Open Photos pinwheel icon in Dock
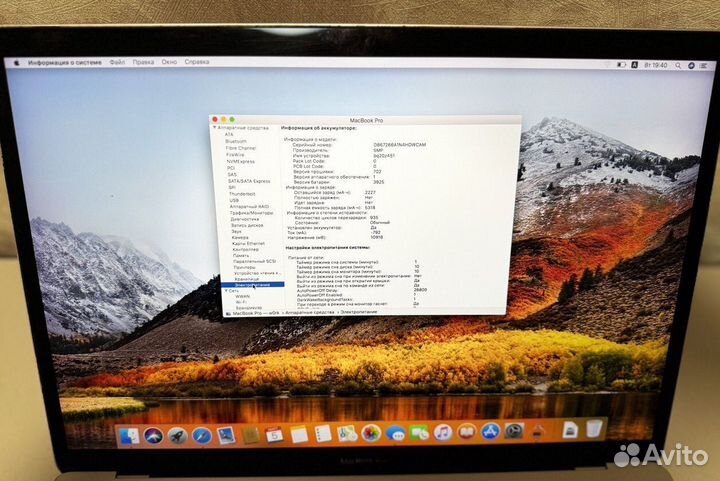Viewport: 720px width, 481px height. [x=371, y=433]
